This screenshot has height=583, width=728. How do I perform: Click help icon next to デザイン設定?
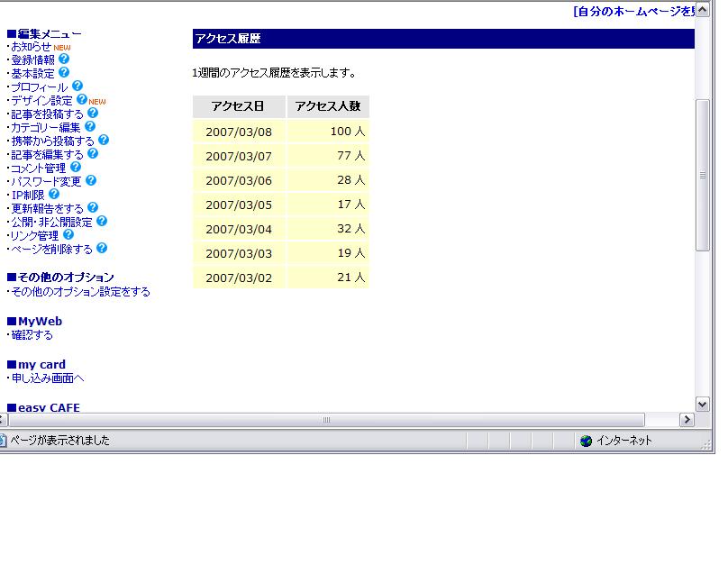pyautogui.click(x=82, y=100)
